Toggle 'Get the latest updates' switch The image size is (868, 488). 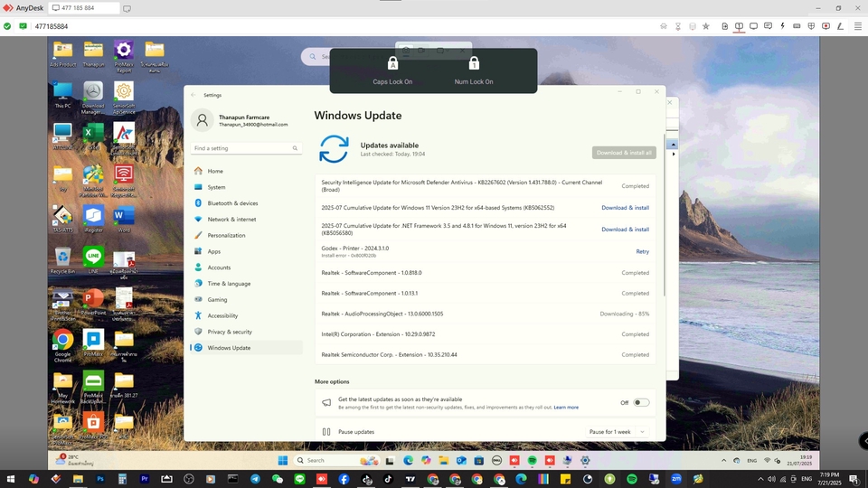[x=640, y=402]
